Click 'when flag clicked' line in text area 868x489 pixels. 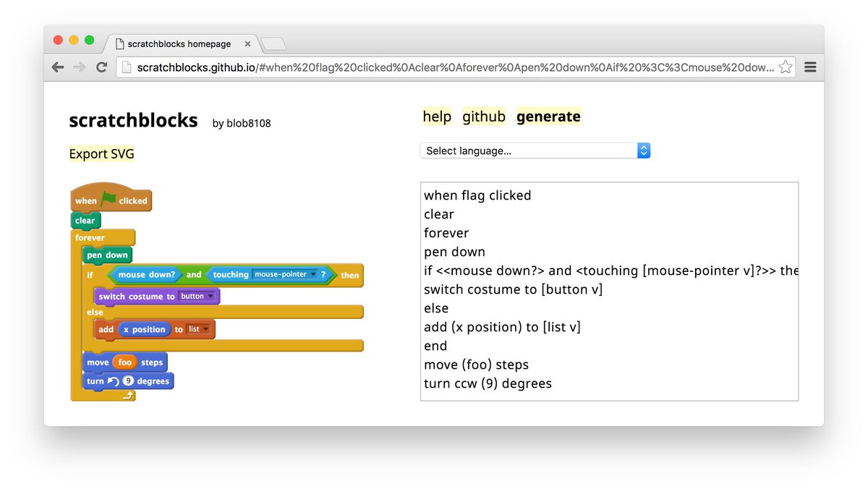coord(477,195)
